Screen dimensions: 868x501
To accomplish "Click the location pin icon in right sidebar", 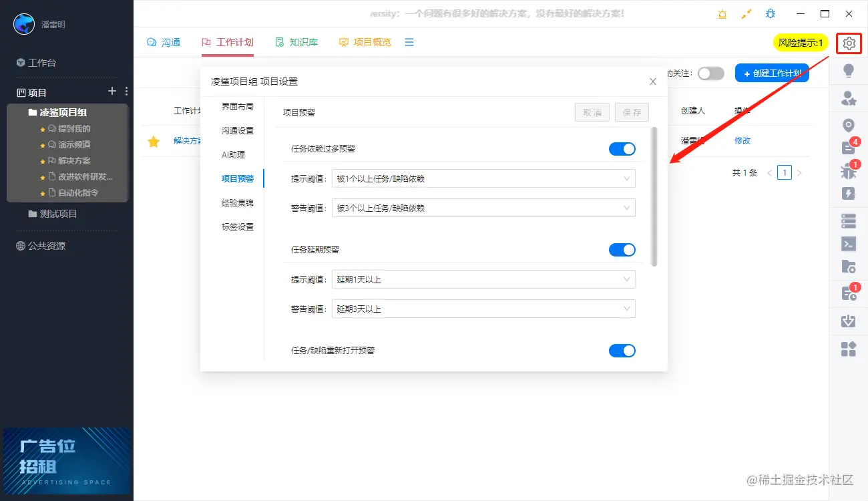I will point(849,126).
